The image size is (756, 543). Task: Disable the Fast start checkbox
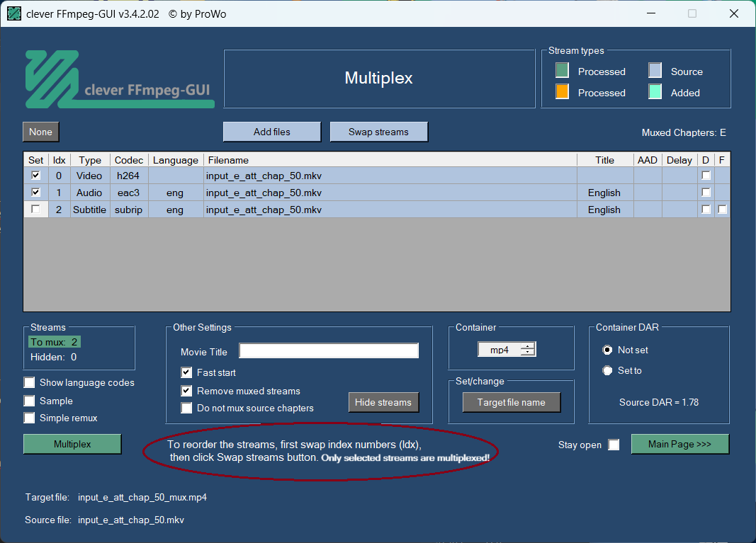coord(186,372)
